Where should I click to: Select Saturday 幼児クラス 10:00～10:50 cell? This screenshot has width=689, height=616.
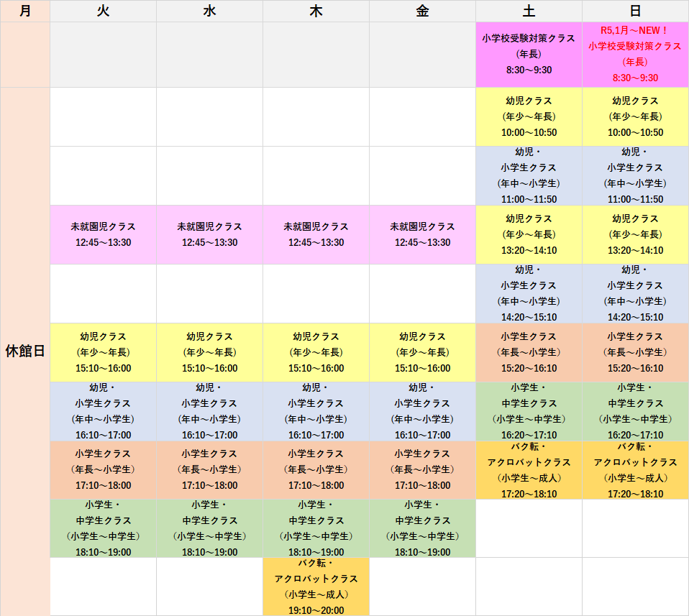click(529, 117)
